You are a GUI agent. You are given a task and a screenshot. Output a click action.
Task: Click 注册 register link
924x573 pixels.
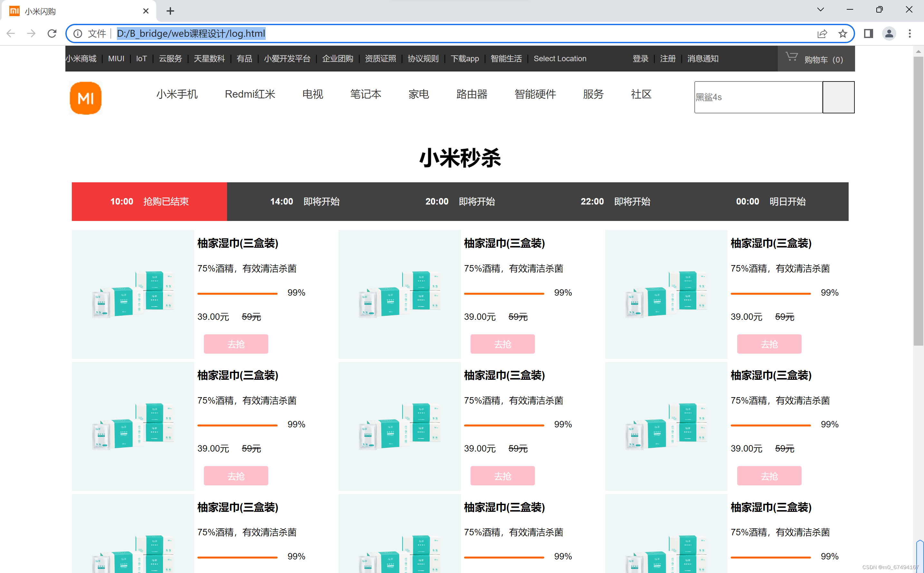[668, 59]
